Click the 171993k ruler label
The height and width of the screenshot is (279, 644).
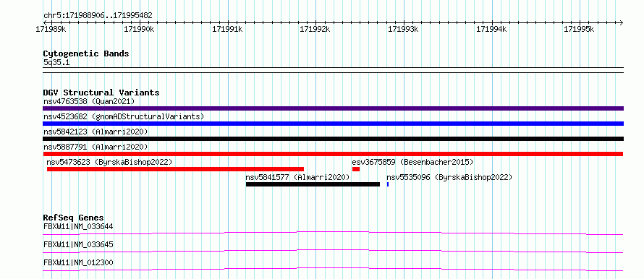point(404,29)
